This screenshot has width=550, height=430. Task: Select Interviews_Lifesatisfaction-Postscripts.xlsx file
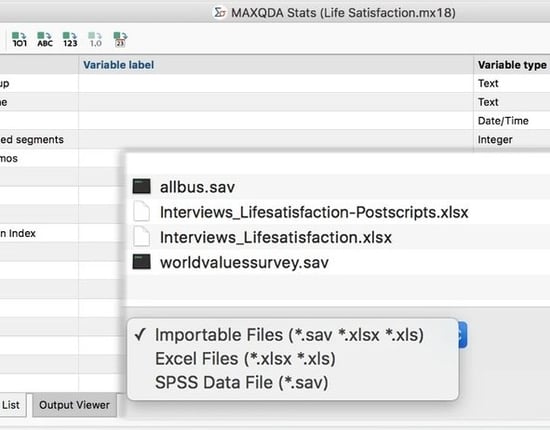point(337,212)
